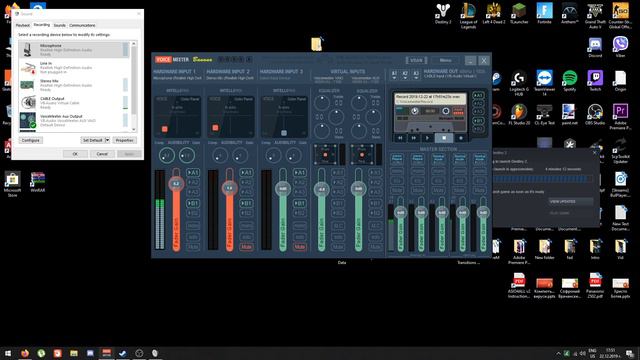Open A1 hardware output device selector

tap(394, 74)
